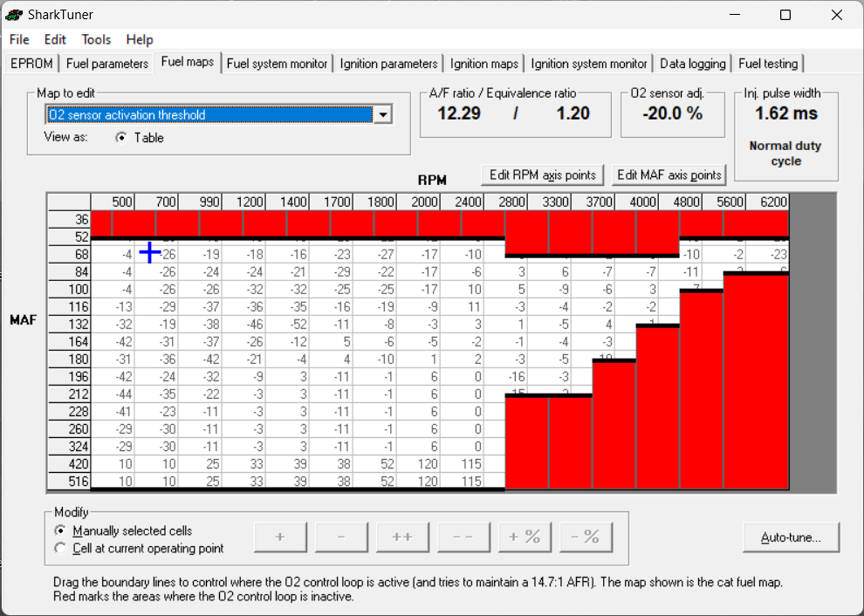864x616 pixels.
Task: Click the double minus (- -) button
Action: [x=463, y=537]
